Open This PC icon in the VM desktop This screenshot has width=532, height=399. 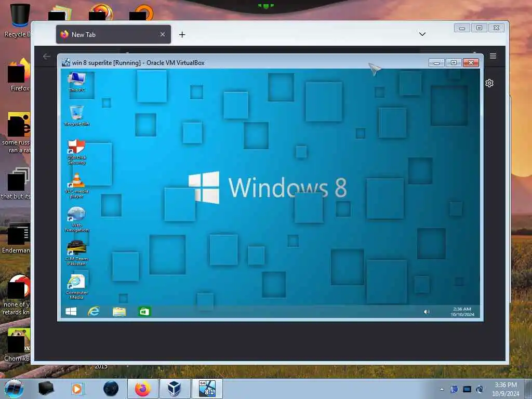point(77,82)
